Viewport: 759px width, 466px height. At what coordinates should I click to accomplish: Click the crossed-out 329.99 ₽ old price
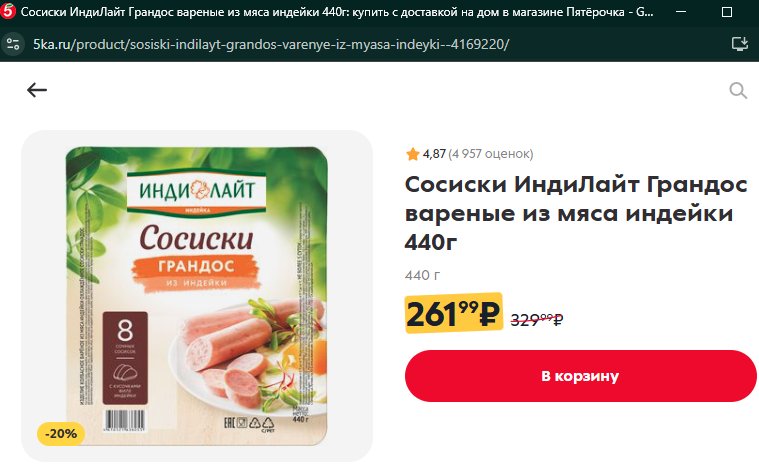(537, 319)
